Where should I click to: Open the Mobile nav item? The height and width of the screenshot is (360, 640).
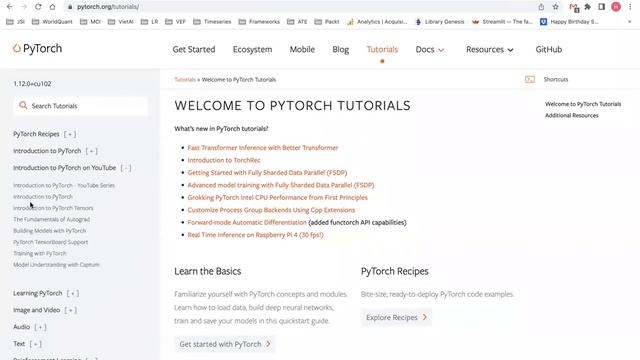(x=302, y=49)
